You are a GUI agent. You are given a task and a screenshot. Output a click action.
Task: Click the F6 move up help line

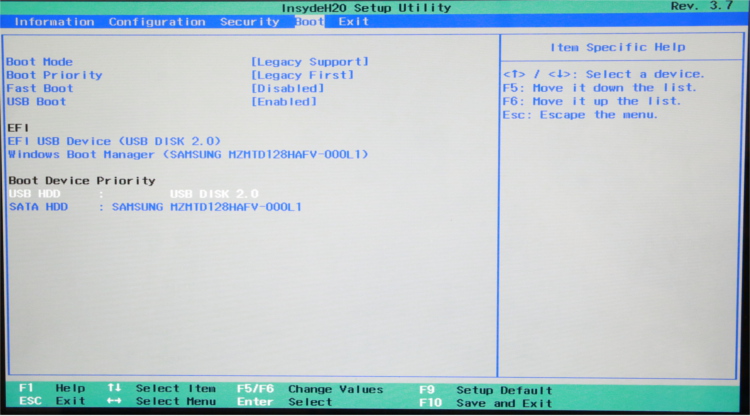pyautogui.click(x=591, y=101)
